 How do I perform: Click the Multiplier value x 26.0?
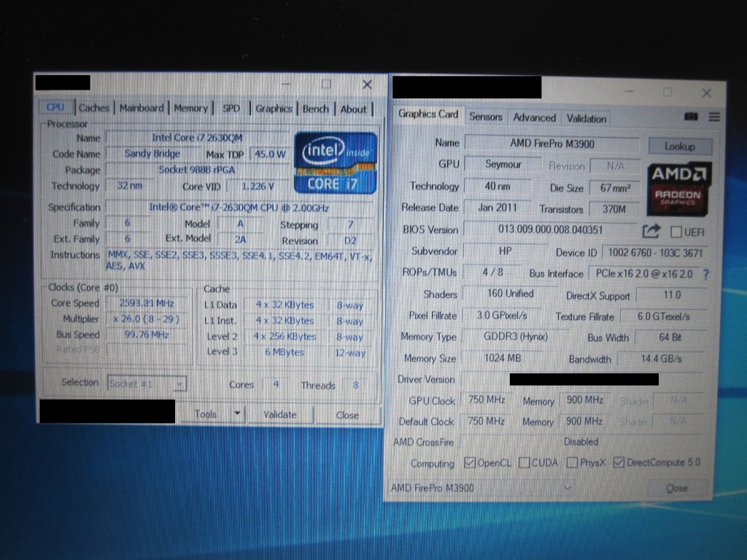pos(147,319)
